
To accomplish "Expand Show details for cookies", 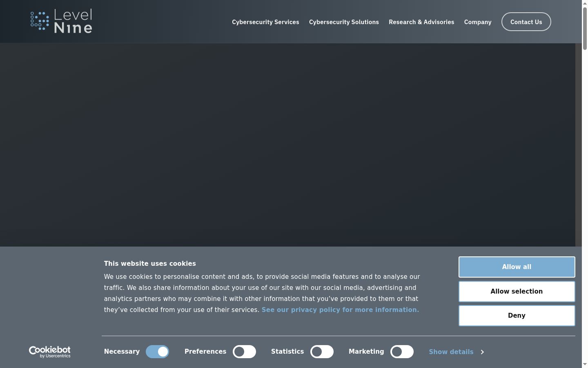I will click(456, 352).
